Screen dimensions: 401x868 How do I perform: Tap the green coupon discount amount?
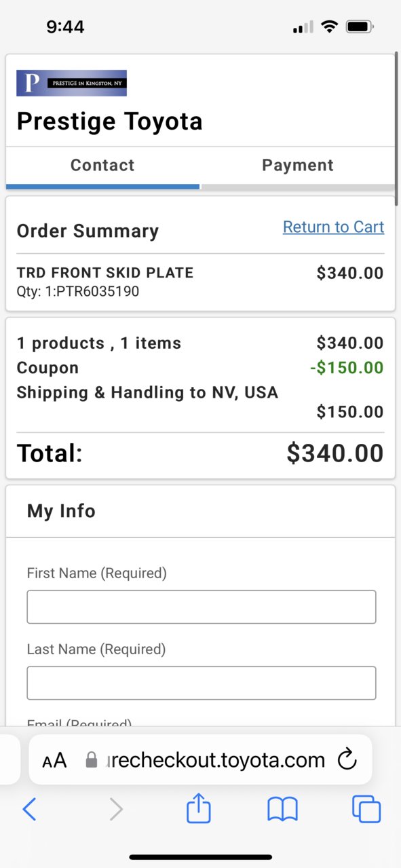(x=347, y=368)
